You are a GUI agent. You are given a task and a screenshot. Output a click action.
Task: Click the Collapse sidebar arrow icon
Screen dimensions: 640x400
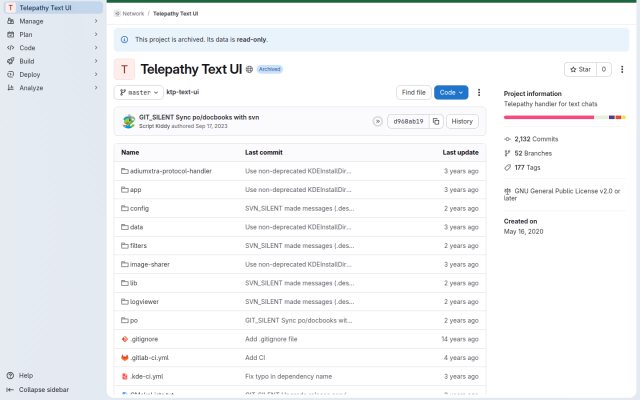pyautogui.click(x=10, y=390)
